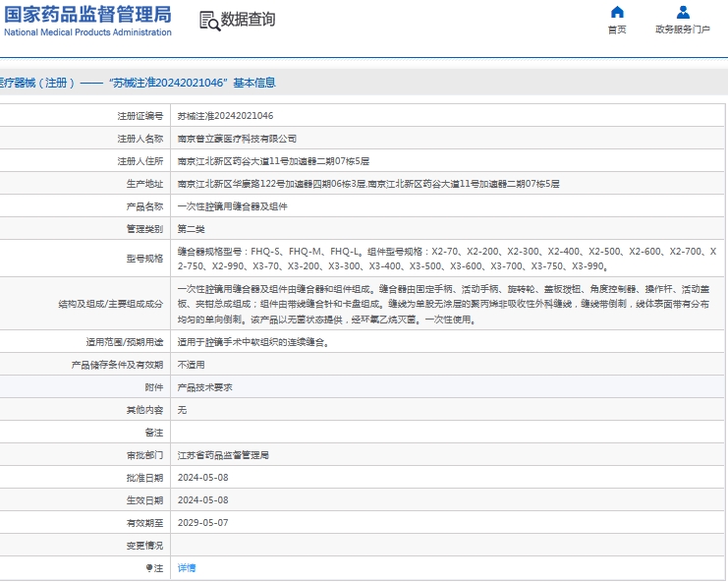Click the 注册人名称 row label
Screen dimensions: 728x582
[140, 139]
